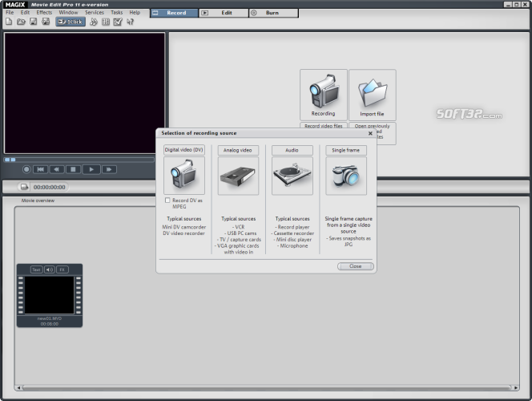Open the Services menu
532x401 pixels.
pos(95,13)
